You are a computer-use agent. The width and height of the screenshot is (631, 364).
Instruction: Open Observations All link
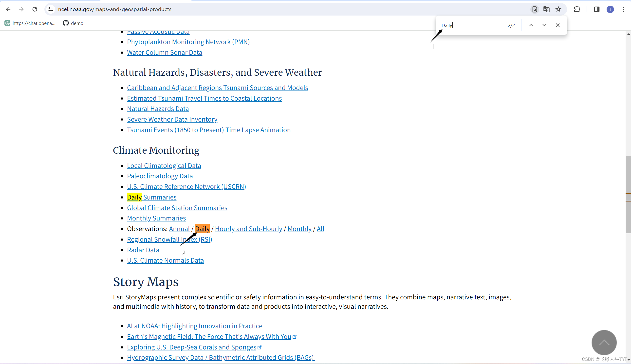tap(320, 229)
